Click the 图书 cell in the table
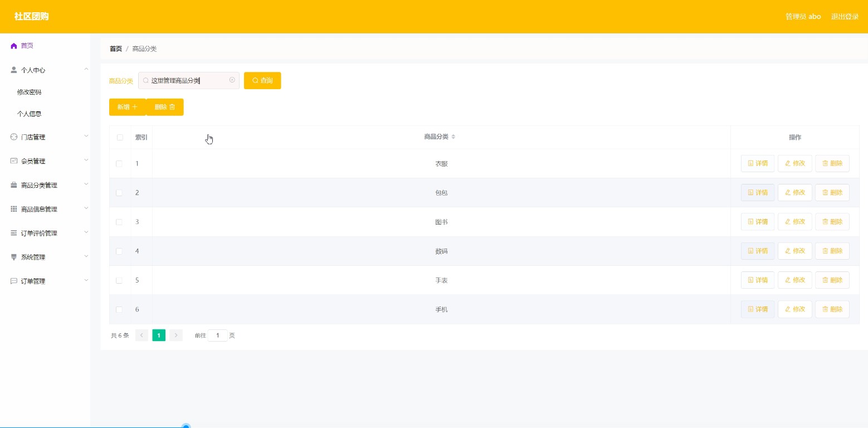This screenshot has width=868, height=428. pyautogui.click(x=441, y=222)
